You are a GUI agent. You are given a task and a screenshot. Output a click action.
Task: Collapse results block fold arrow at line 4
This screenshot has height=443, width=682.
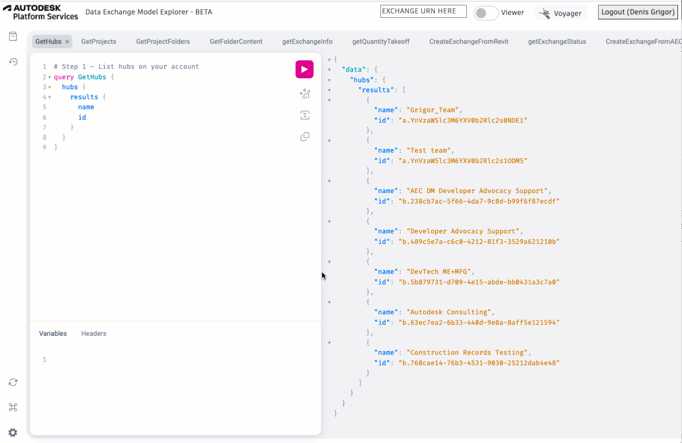click(x=50, y=97)
